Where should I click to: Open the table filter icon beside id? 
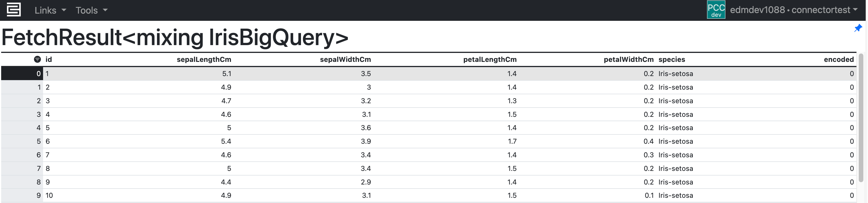[37, 59]
